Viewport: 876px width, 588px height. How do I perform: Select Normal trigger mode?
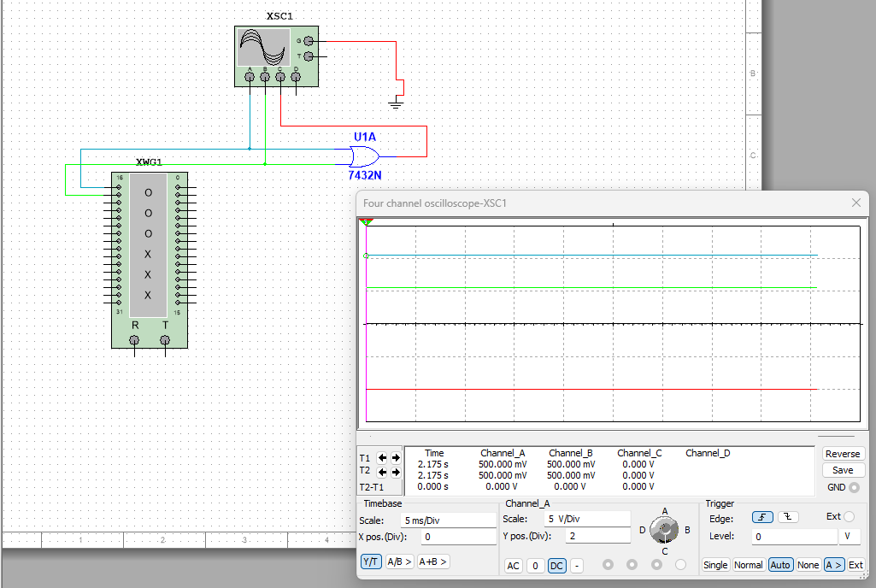point(748,565)
